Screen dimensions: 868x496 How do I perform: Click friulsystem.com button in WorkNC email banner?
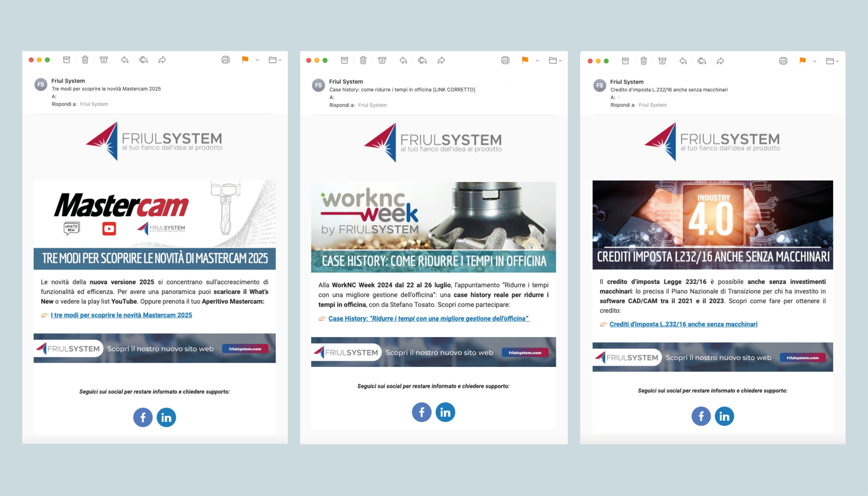coord(525,353)
